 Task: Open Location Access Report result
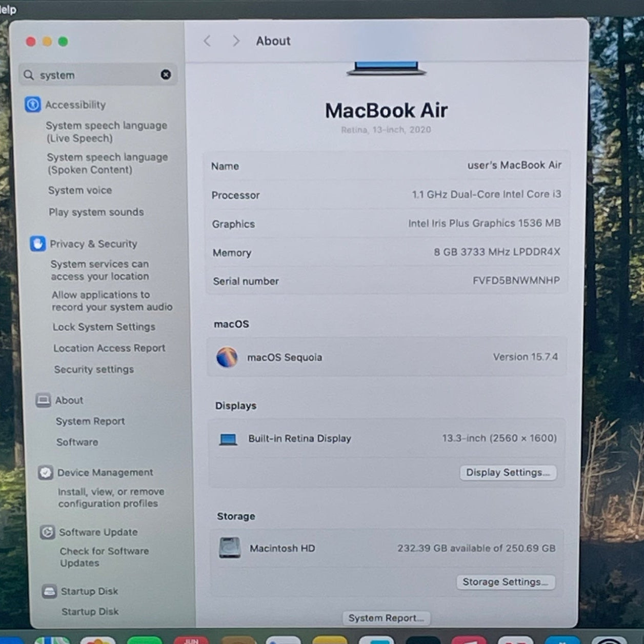click(x=109, y=348)
